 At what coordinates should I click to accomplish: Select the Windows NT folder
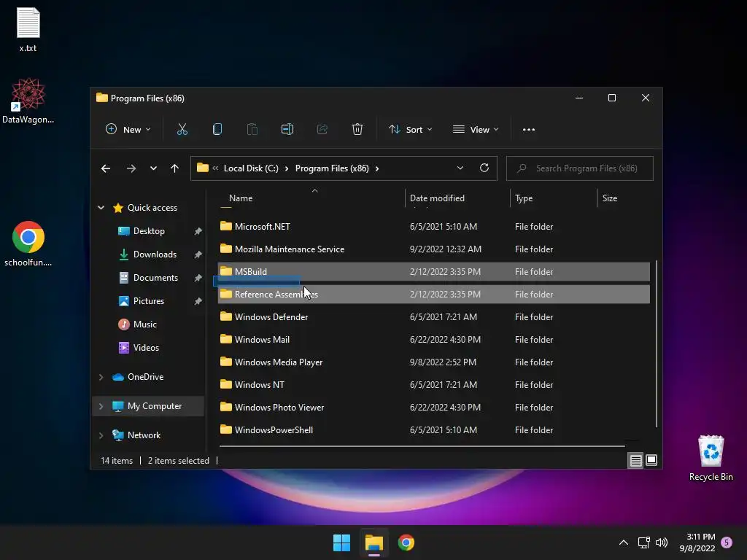coord(433,385)
